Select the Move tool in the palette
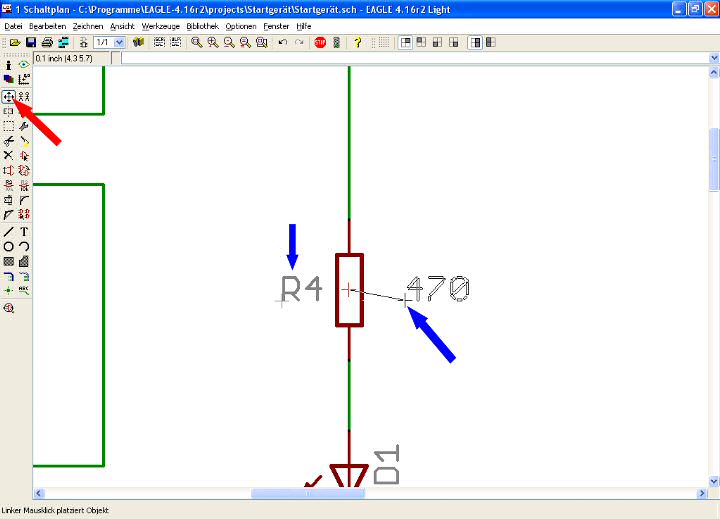The height and width of the screenshot is (519, 720). pos(9,96)
